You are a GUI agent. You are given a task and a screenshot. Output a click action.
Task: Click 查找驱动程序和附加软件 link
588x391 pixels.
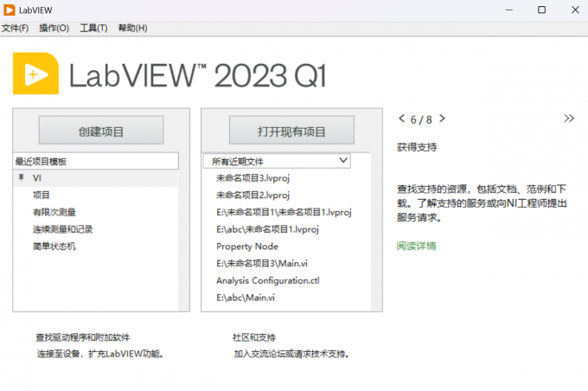[82, 337]
